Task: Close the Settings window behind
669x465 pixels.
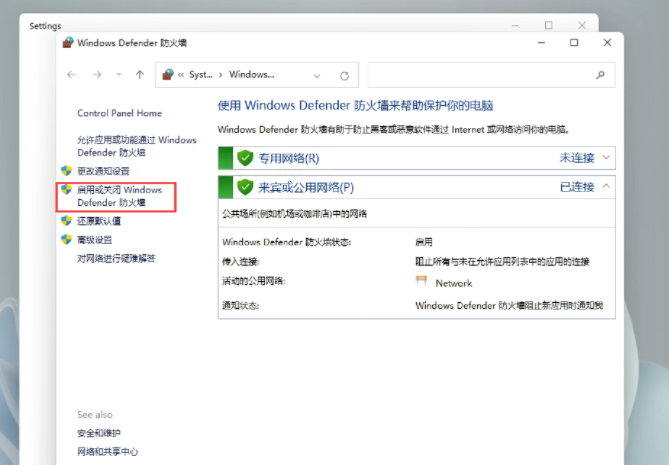Action: [582, 25]
